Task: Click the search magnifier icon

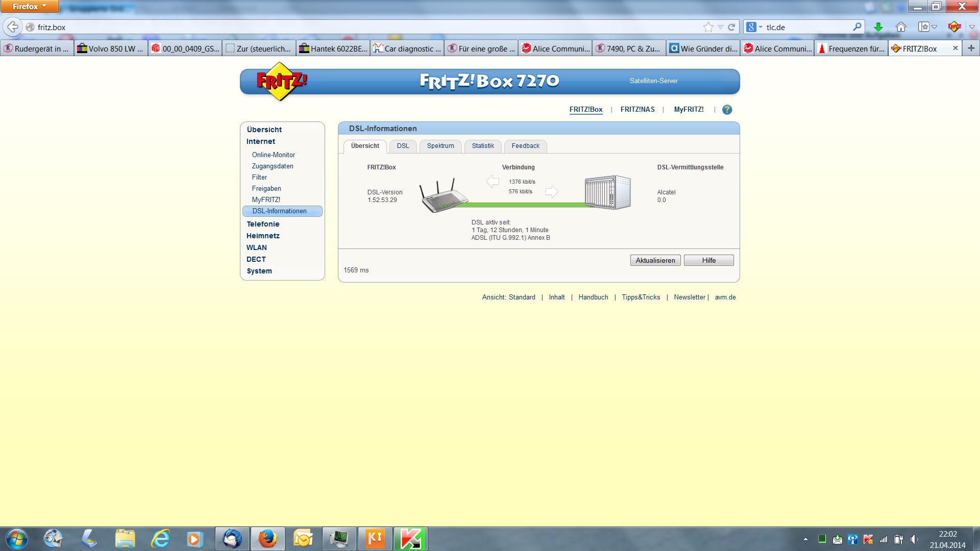Action: click(x=857, y=27)
